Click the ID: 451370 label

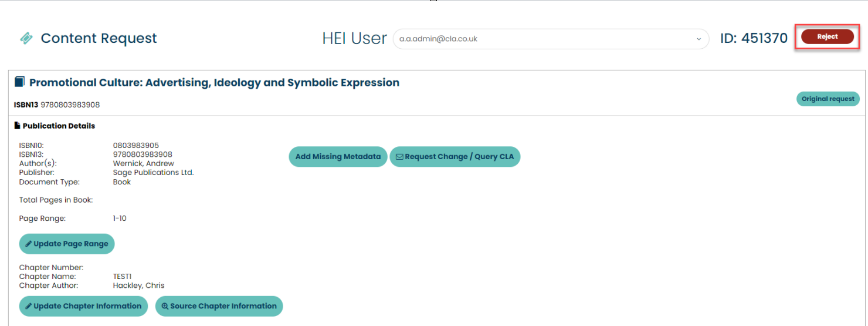point(754,38)
